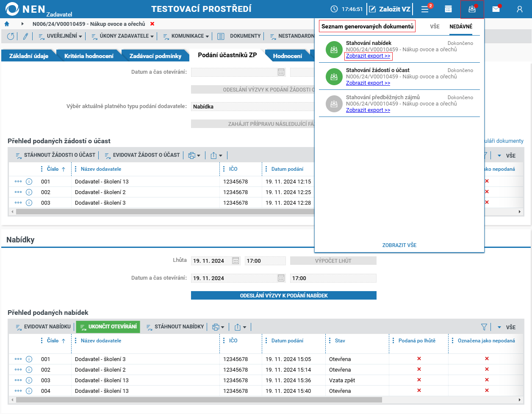Switch to Kritéria hodnocení tab
The height and width of the screenshot is (414, 532).
pyautogui.click(x=89, y=56)
